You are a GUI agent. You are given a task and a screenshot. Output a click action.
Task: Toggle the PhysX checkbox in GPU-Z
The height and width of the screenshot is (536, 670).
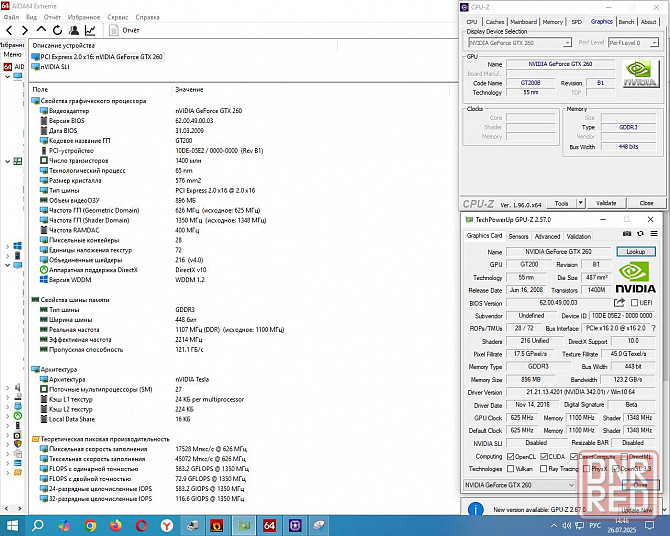(586, 469)
